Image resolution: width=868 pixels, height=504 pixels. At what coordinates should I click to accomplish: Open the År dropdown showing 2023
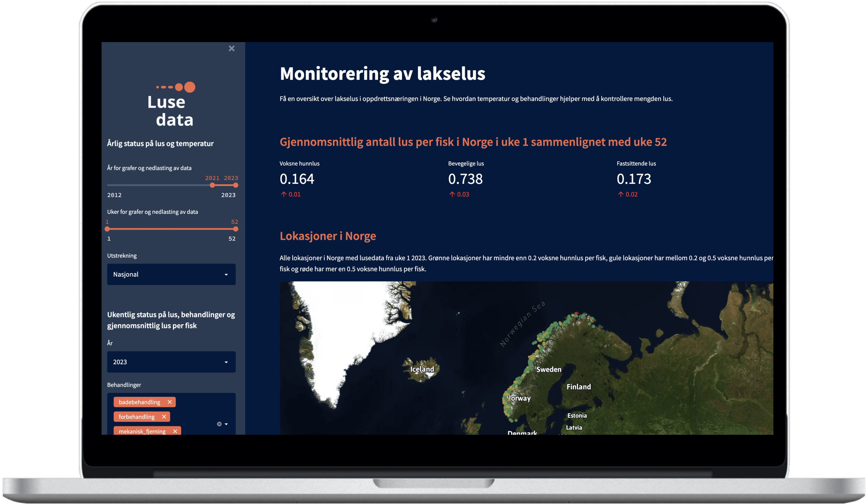click(x=171, y=362)
